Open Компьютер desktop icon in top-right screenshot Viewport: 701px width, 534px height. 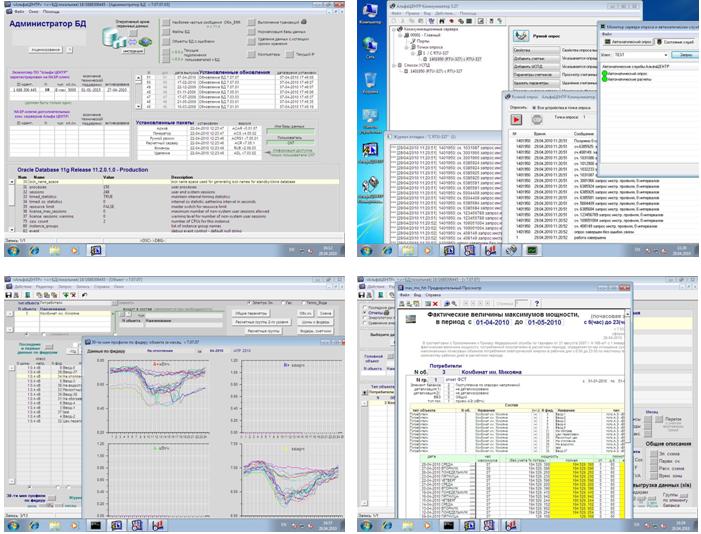371,12
